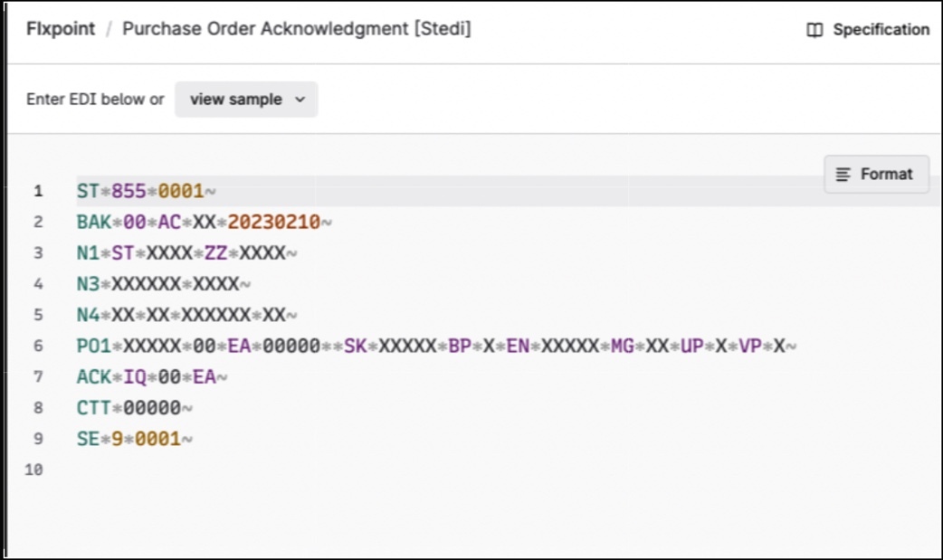Click empty line 10 in the editor

pyautogui.click(x=271, y=470)
